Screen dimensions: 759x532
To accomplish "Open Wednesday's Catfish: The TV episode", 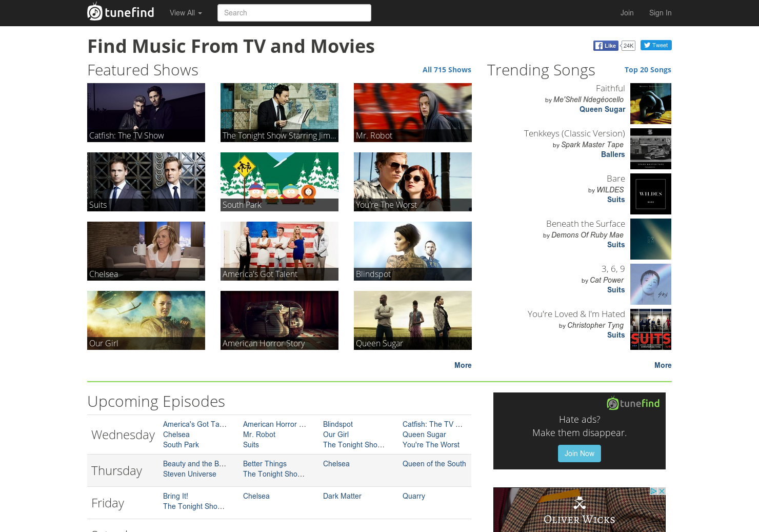I will [x=432, y=424].
